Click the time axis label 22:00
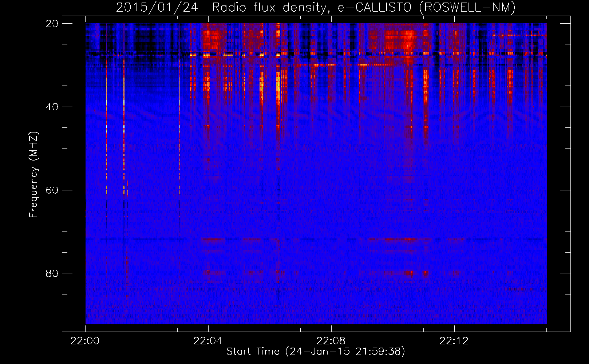The height and width of the screenshot is (364, 589). pos(85,341)
